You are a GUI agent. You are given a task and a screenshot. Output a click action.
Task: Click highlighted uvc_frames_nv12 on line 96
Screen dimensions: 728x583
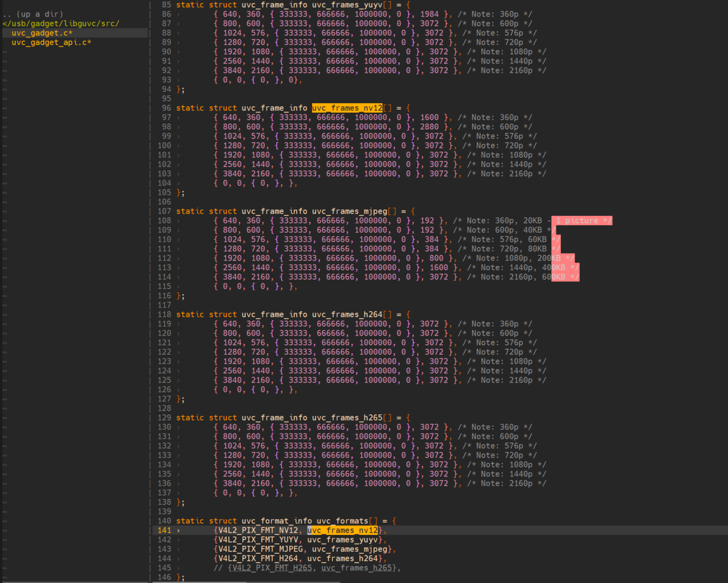347,108
